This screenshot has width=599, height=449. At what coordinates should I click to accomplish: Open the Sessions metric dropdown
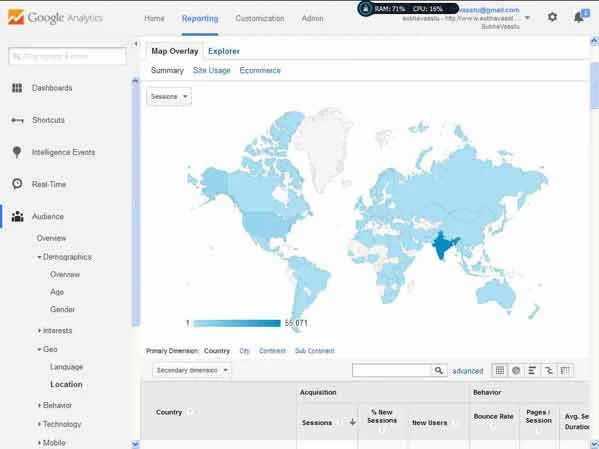tap(169, 96)
